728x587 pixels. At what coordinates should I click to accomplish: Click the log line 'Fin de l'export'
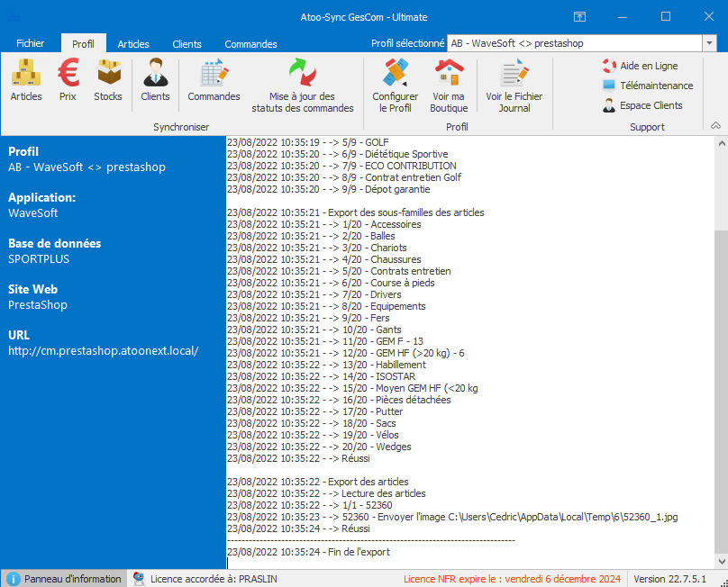tap(308, 552)
